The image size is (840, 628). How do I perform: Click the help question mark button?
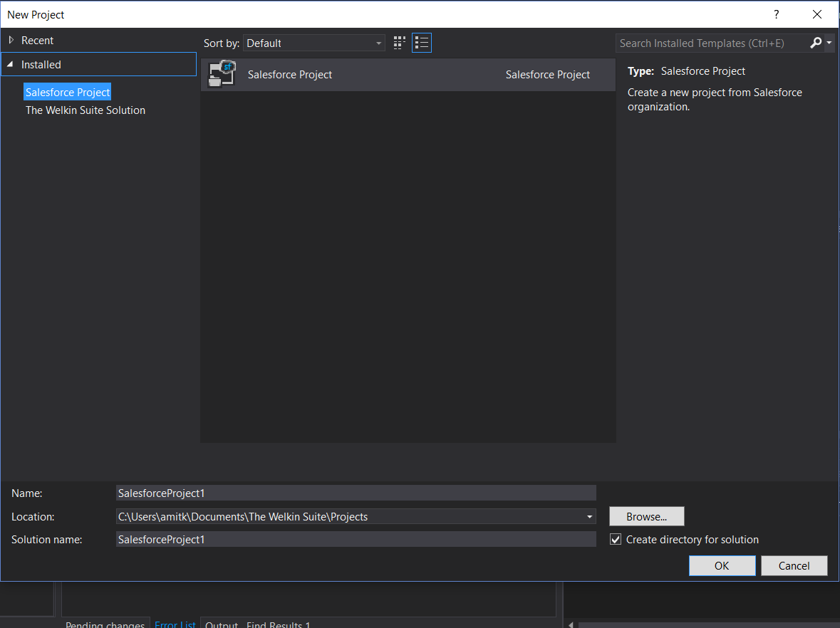point(777,14)
